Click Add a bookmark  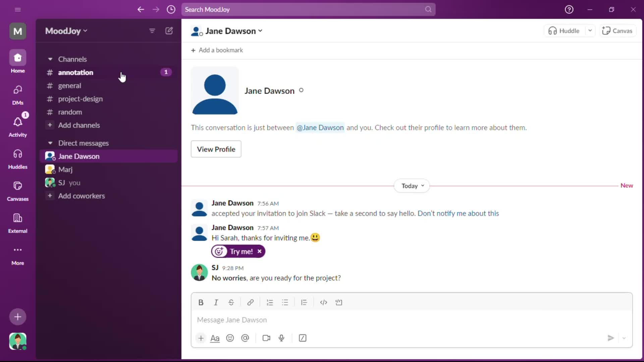pos(217,50)
